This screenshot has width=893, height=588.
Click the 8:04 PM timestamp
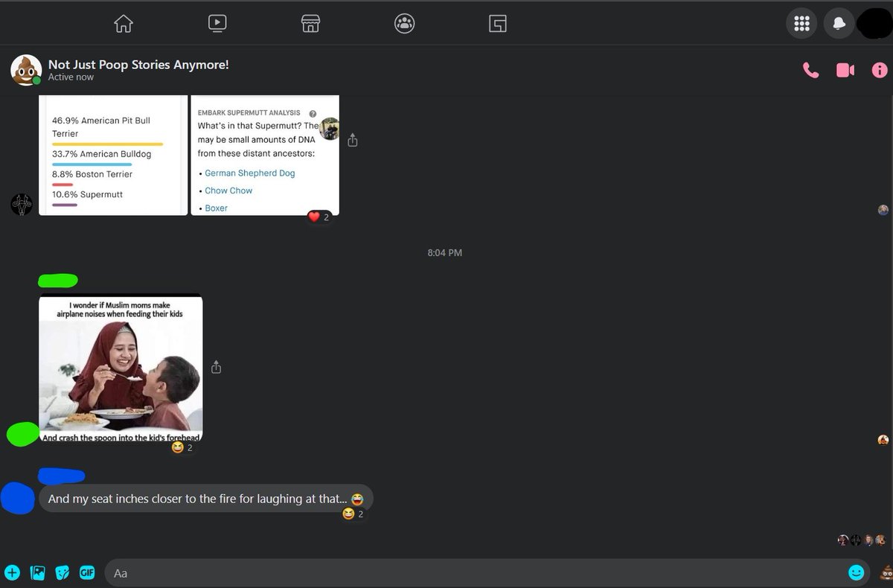[445, 253]
